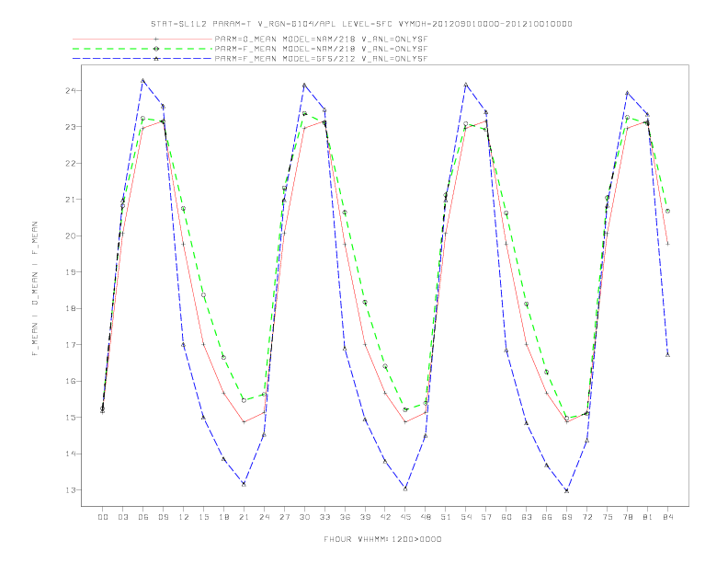728x563 pixels.
Task: Click x-axis tick label 36
Action: (345, 517)
